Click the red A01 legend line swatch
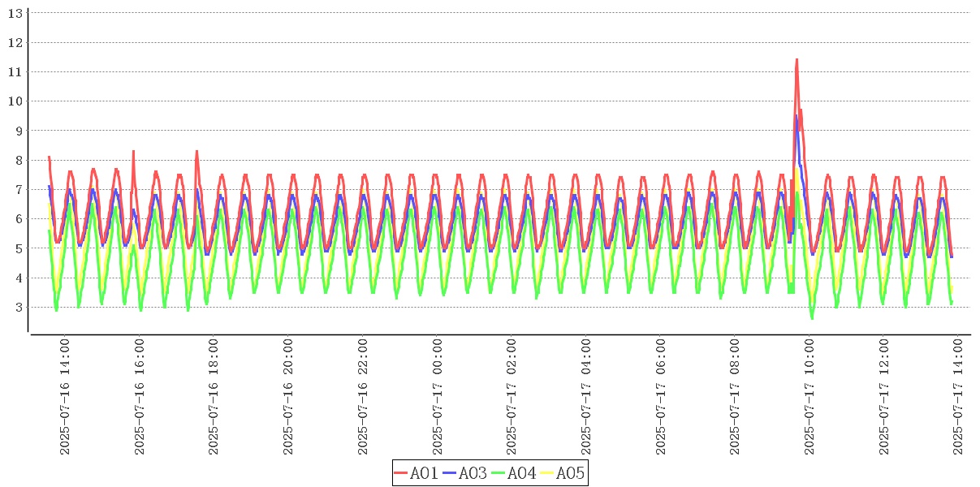980x487 pixels. [401, 473]
